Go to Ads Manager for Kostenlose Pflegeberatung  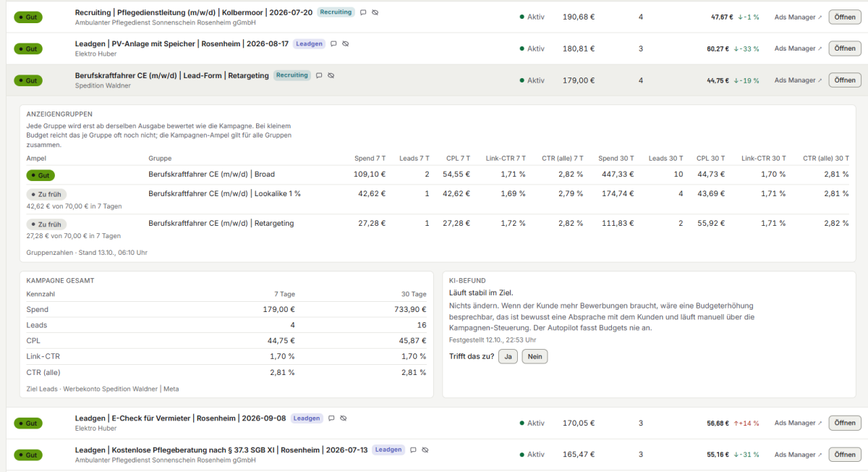[798, 455]
